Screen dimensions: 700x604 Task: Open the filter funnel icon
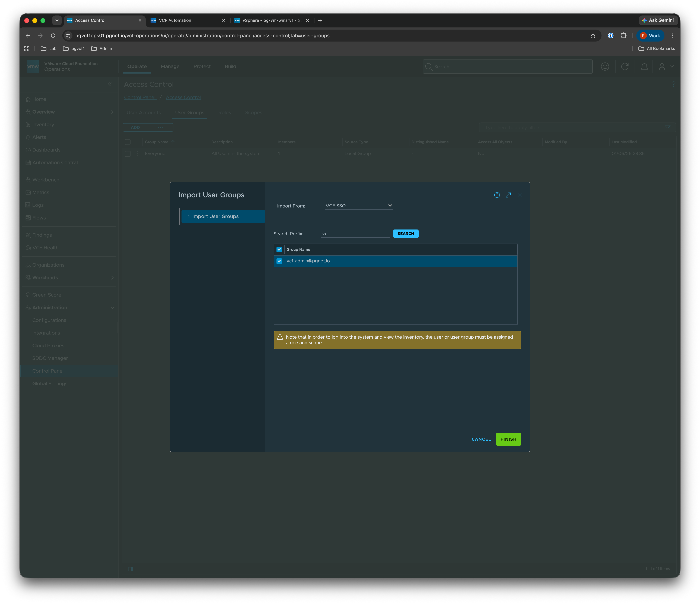(x=668, y=128)
